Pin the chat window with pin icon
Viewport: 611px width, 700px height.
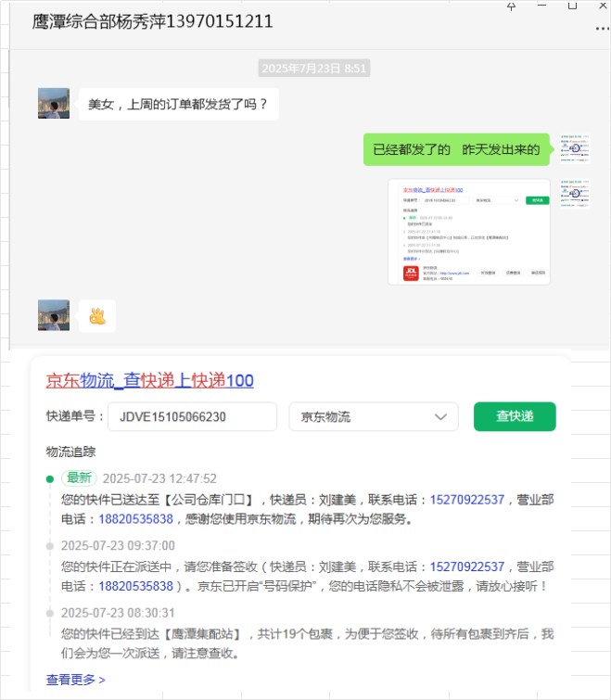512,6
